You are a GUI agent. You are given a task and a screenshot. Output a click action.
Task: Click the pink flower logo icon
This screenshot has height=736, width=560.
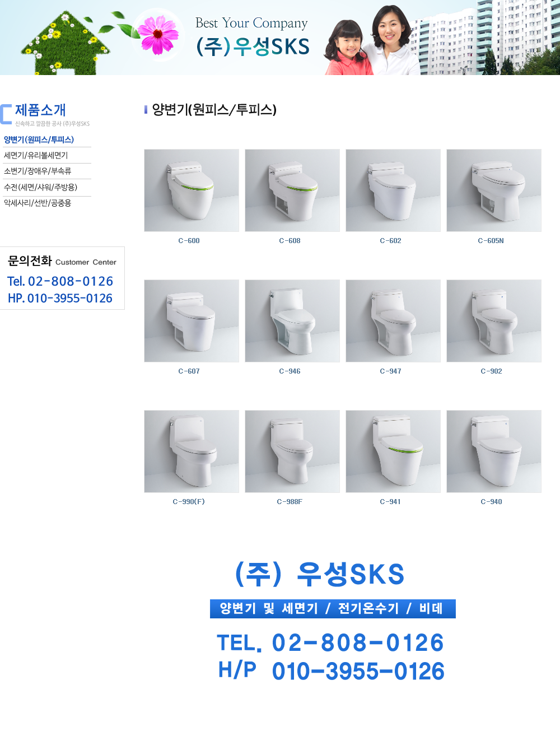point(158,34)
